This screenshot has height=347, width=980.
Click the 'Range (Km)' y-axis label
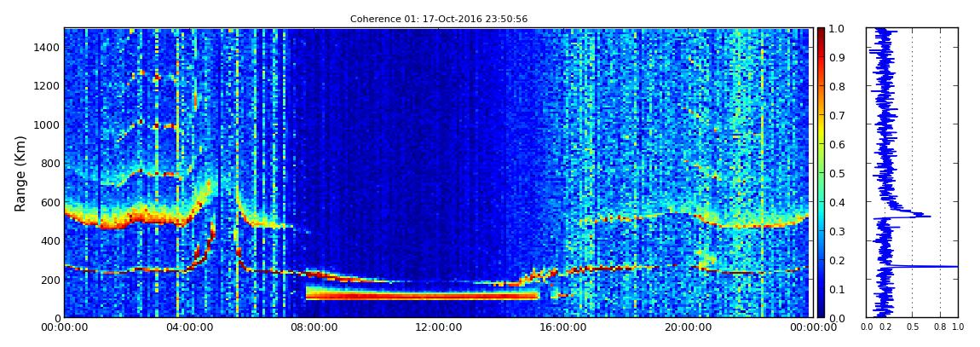point(20,173)
